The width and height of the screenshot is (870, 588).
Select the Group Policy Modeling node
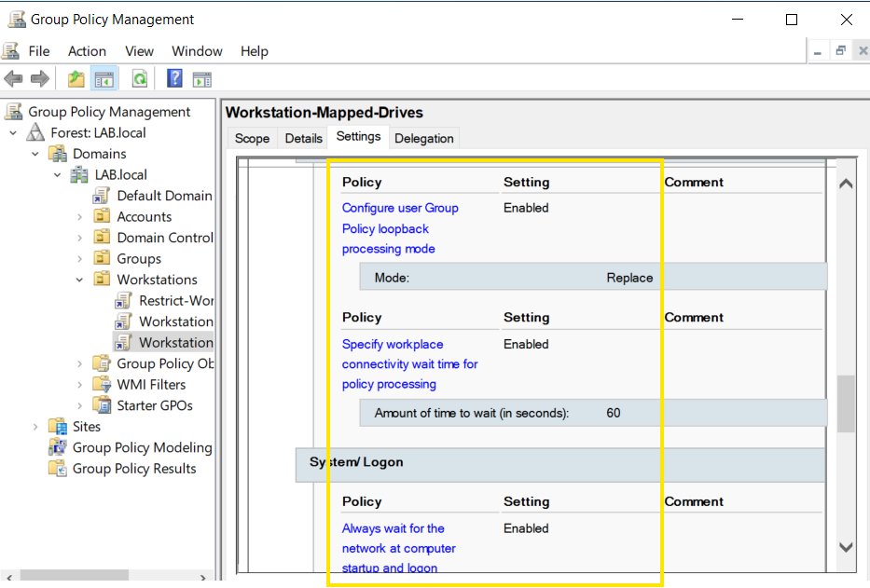coord(142,447)
